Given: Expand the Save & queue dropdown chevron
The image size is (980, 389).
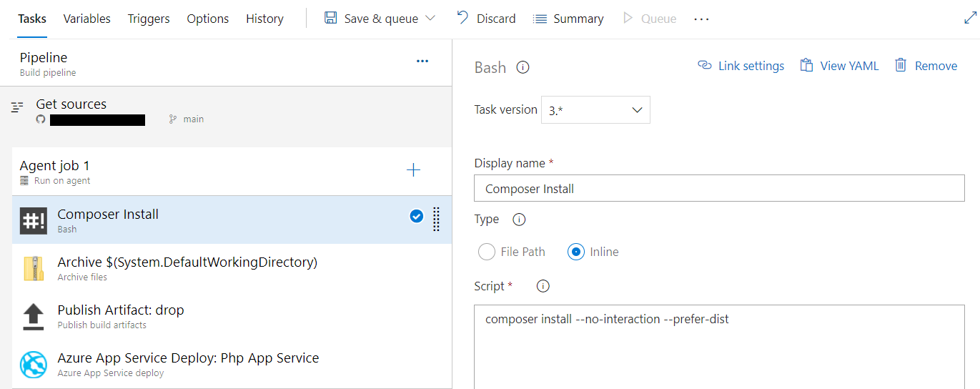Looking at the screenshot, I should [430, 19].
